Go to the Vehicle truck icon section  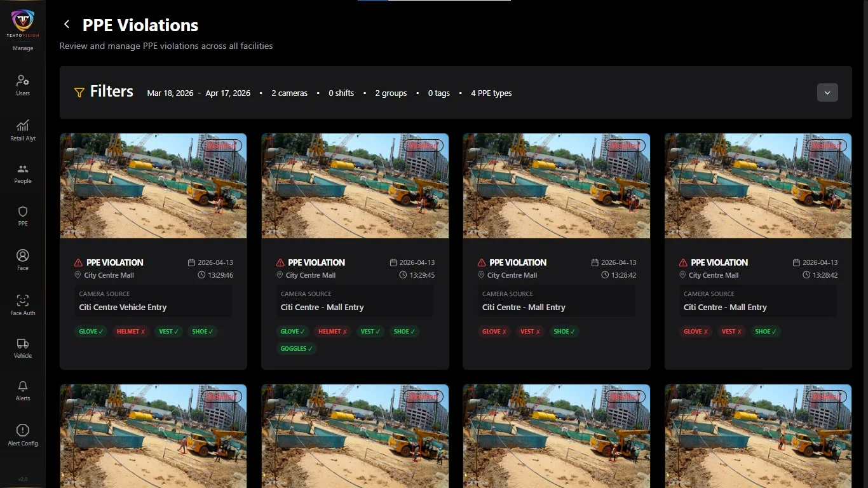tap(23, 348)
